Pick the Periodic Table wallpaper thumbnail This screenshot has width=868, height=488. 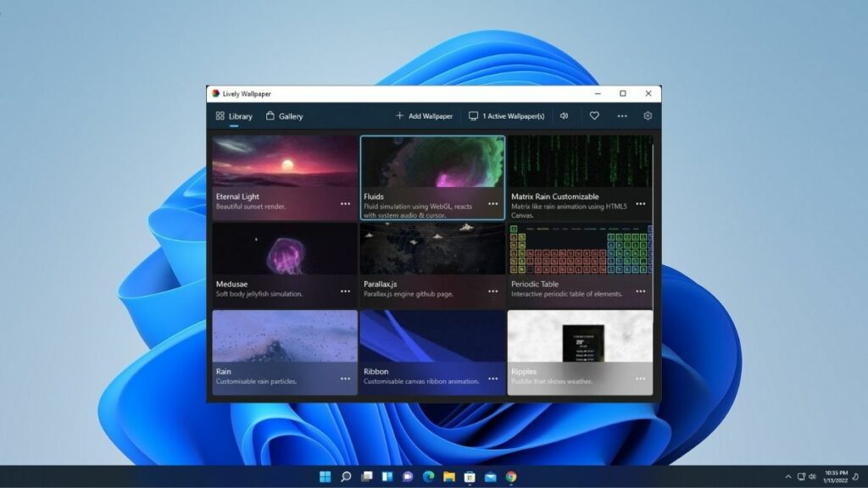tap(580, 249)
